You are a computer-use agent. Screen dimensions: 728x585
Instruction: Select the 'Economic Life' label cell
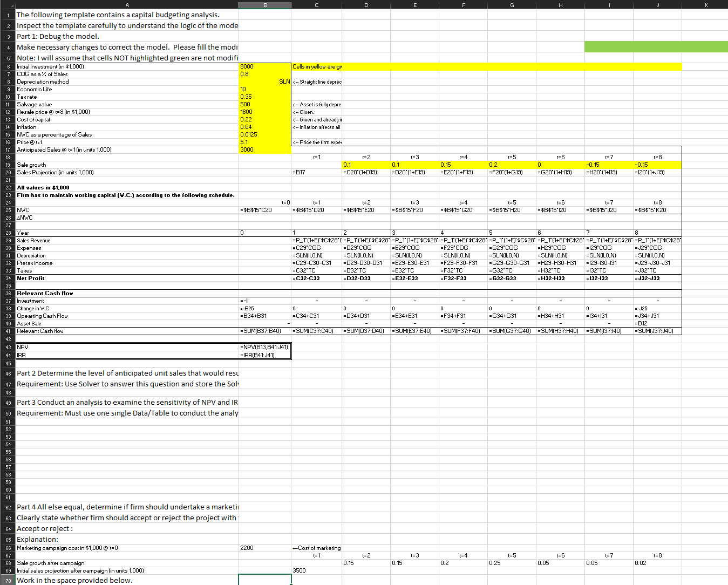click(127, 89)
